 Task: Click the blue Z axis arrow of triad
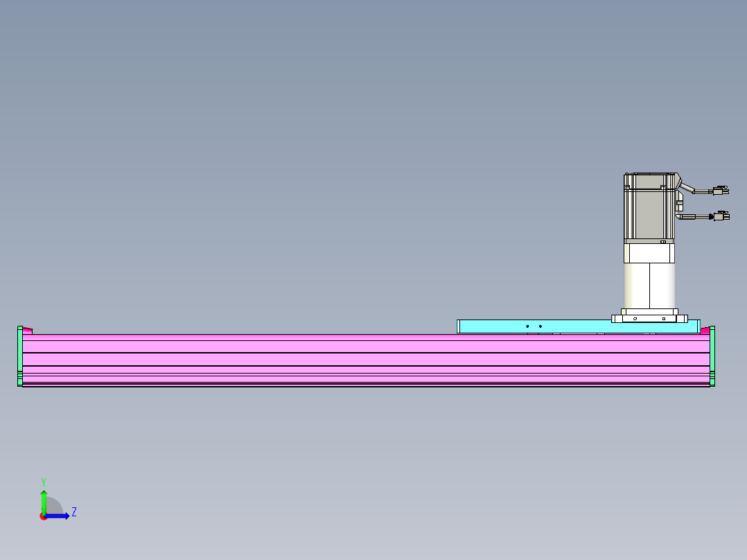pyautogui.click(x=58, y=516)
